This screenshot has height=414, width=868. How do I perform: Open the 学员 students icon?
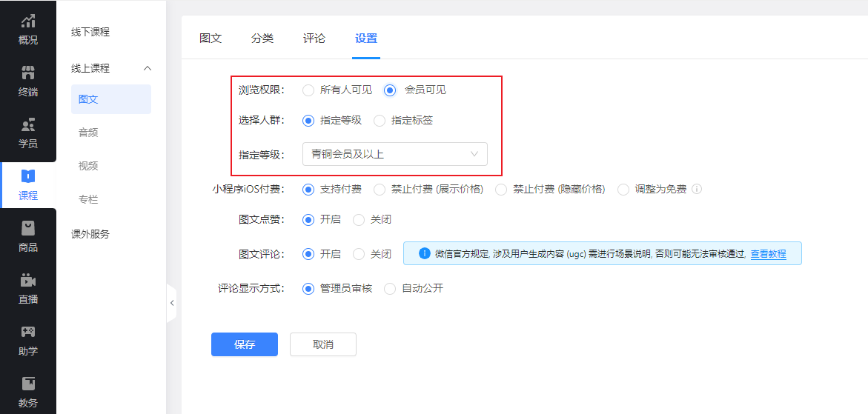pyautogui.click(x=27, y=124)
